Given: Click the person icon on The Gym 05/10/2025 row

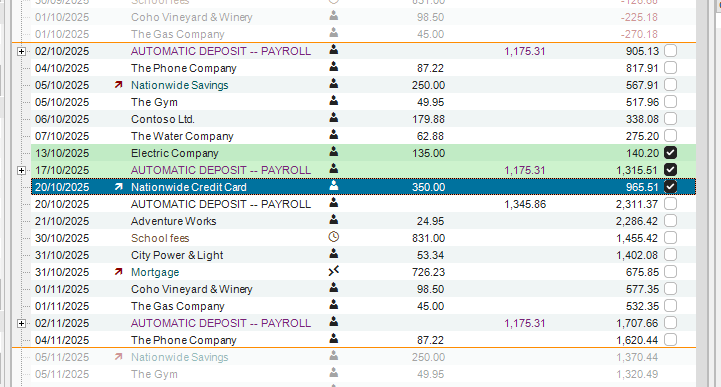Looking at the screenshot, I should (334, 101).
